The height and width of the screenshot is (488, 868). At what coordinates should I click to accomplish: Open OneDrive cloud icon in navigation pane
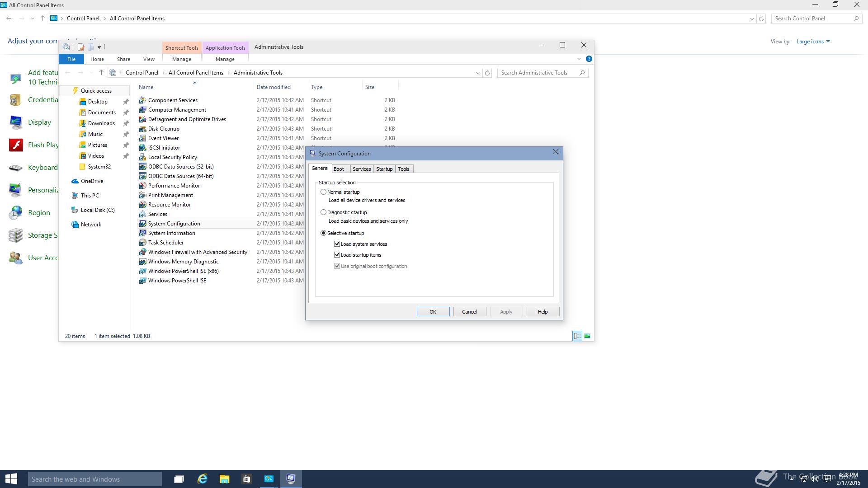(75, 181)
